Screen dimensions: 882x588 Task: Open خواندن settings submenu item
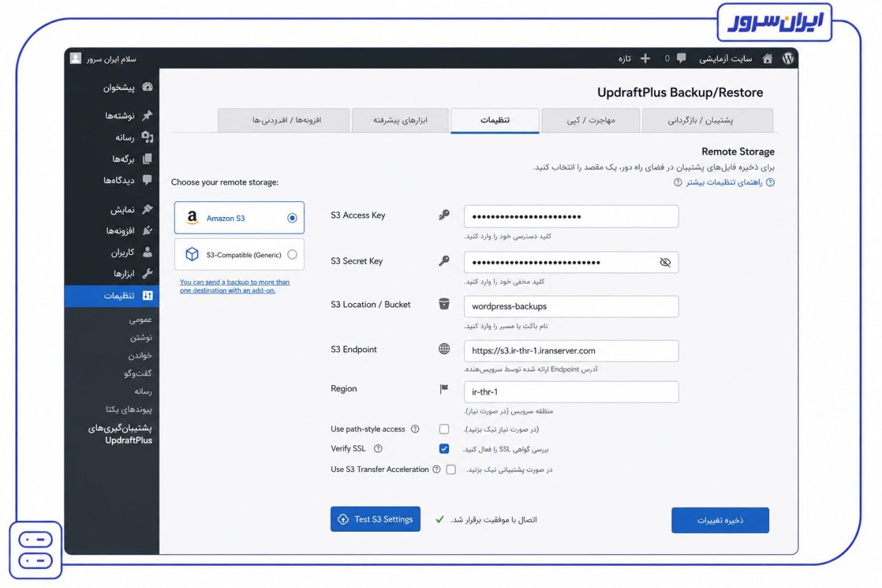(x=140, y=355)
